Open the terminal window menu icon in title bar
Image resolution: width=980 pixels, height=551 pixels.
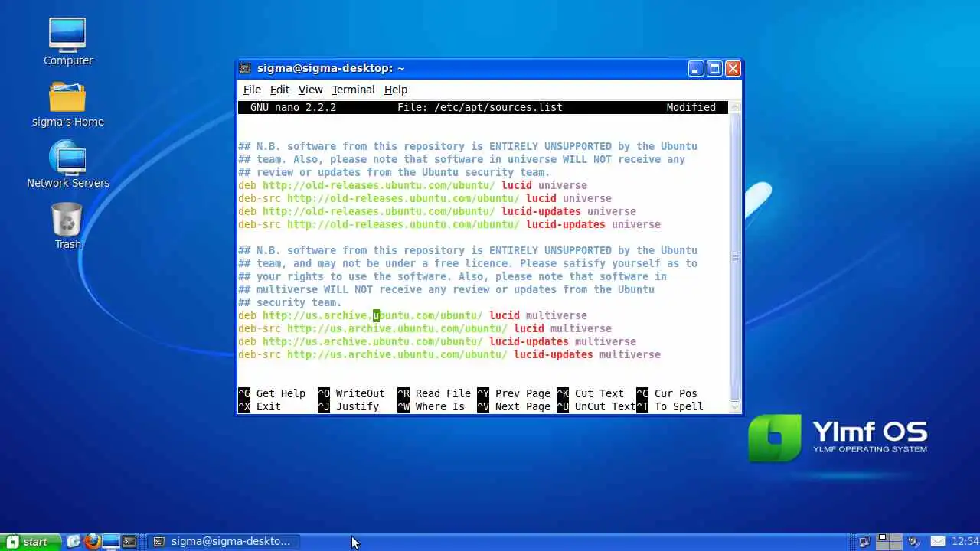pyautogui.click(x=245, y=68)
